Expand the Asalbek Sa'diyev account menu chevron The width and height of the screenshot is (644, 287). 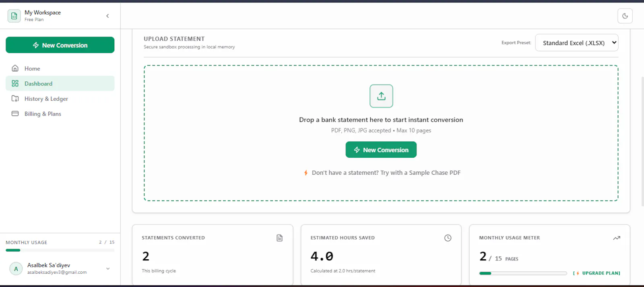108,268
